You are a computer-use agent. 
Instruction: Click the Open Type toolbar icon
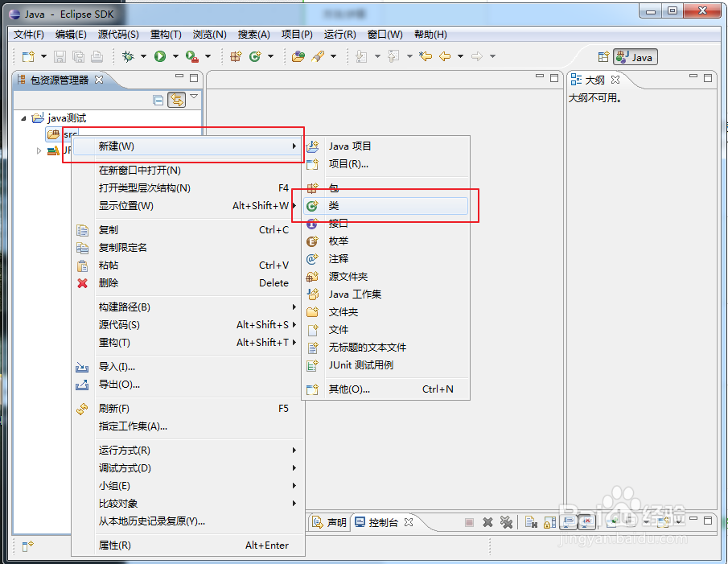pos(298,56)
